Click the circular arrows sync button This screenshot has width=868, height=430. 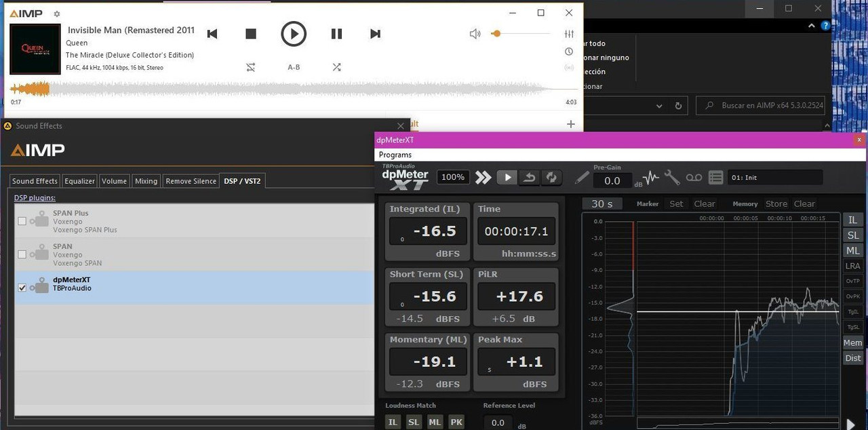(x=551, y=178)
